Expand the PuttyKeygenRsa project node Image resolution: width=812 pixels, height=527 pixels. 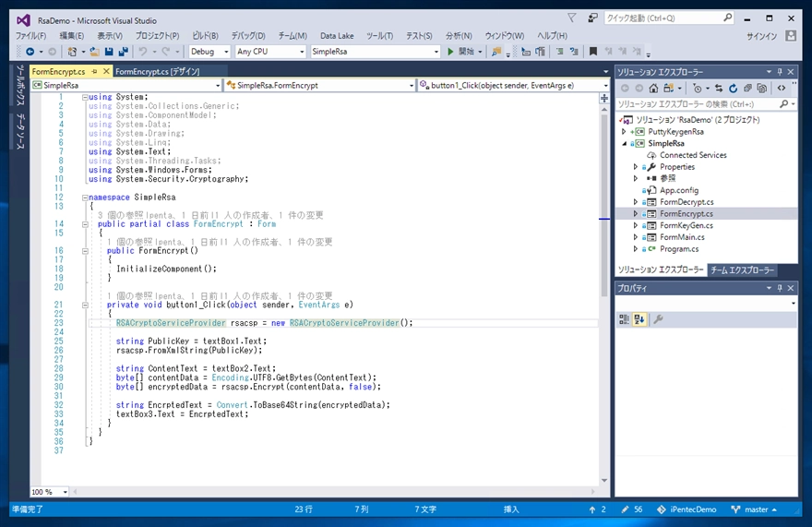[624, 132]
